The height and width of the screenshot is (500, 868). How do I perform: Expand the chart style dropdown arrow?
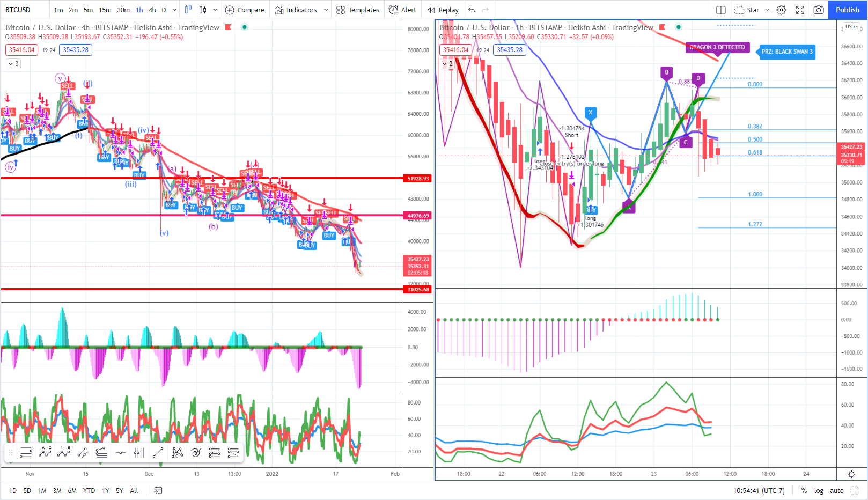pos(215,10)
